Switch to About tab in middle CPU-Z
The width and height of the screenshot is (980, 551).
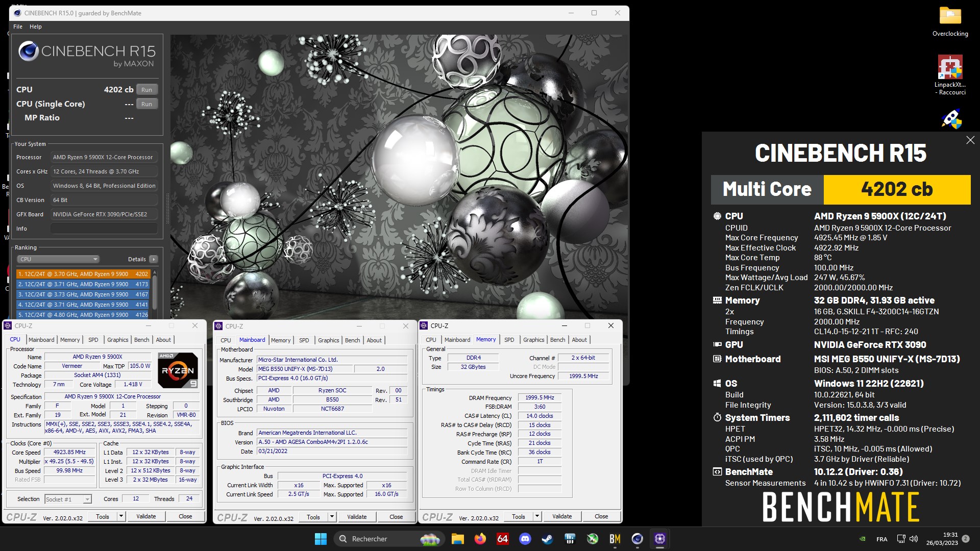click(374, 340)
